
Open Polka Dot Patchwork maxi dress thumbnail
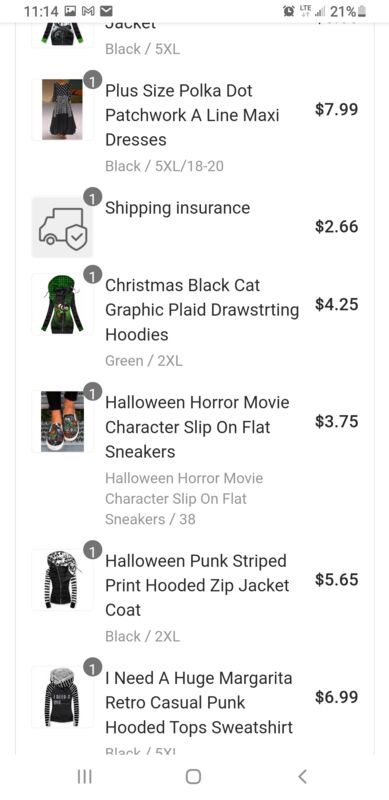pos(62,110)
